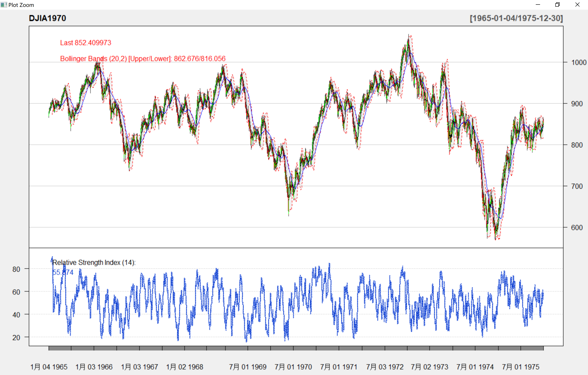Click the blue RSI value 55.874
This screenshot has height=375, width=588.
tap(63, 272)
